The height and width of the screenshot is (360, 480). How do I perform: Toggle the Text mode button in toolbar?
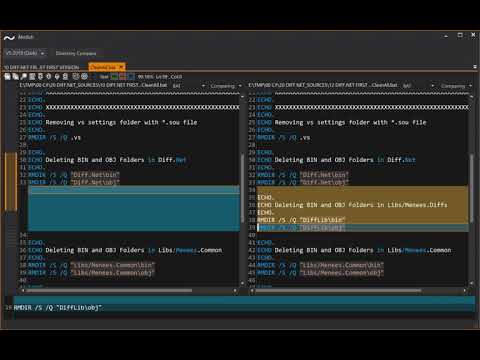pos(104,77)
